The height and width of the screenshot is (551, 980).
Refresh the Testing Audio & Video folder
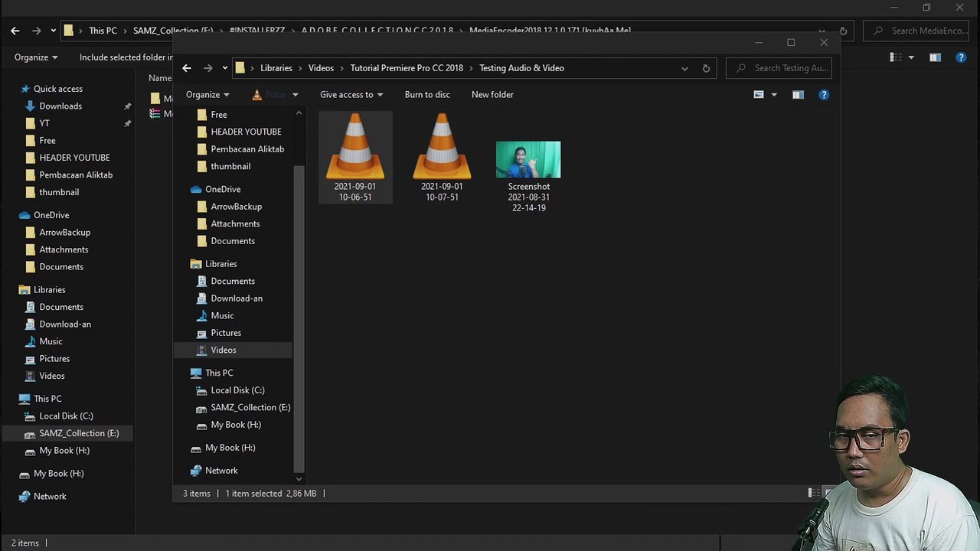tap(706, 68)
